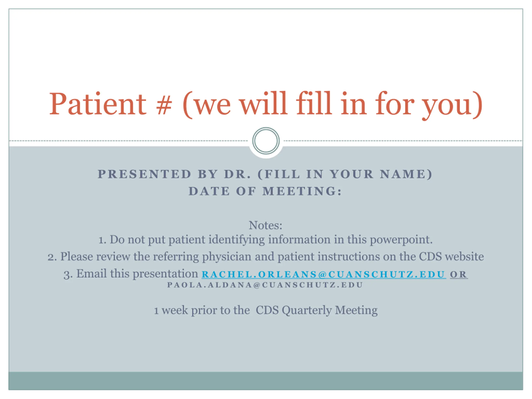
Task: Click the circle ornament on the divider
Action: (266, 141)
